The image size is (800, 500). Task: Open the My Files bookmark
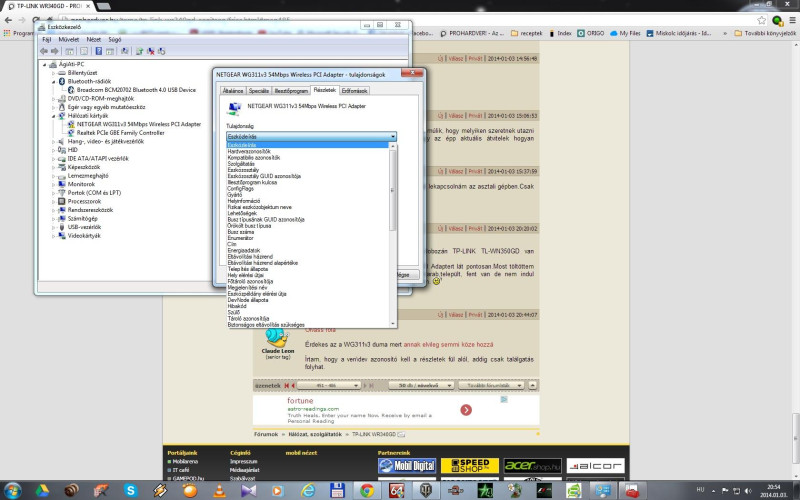point(625,33)
